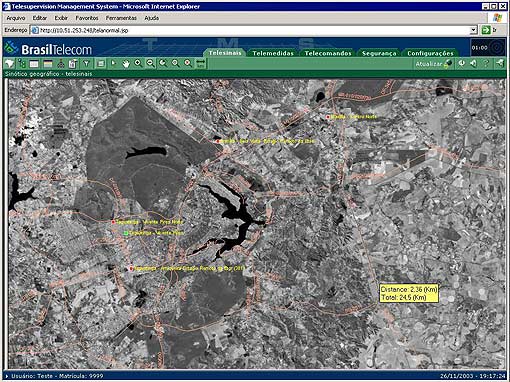
Task: Click the zoom out magnifier
Action: pyautogui.click(x=151, y=63)
